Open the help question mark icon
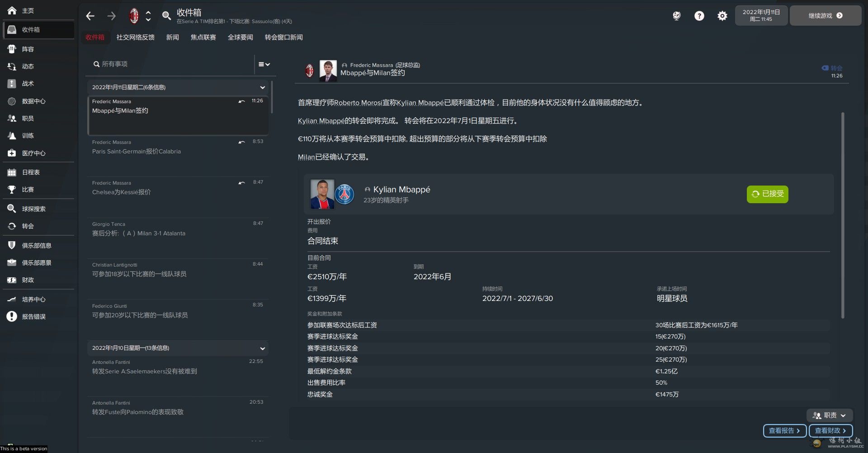 (x=699, y=16)
